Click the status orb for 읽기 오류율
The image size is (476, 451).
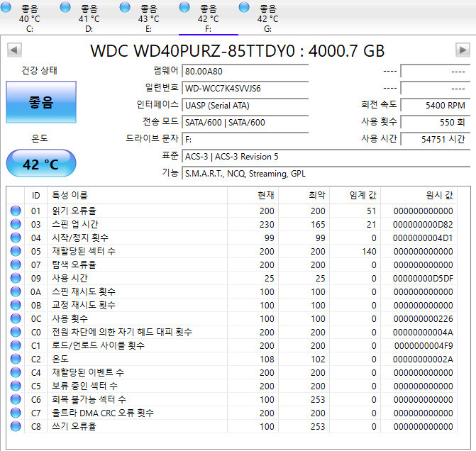click(16, 211)
